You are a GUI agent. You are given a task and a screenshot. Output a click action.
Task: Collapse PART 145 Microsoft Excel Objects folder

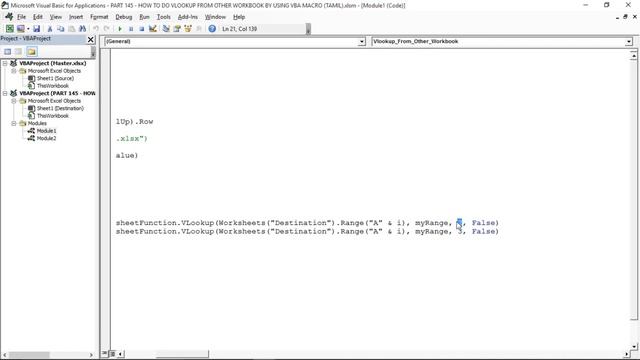(13, 101)
